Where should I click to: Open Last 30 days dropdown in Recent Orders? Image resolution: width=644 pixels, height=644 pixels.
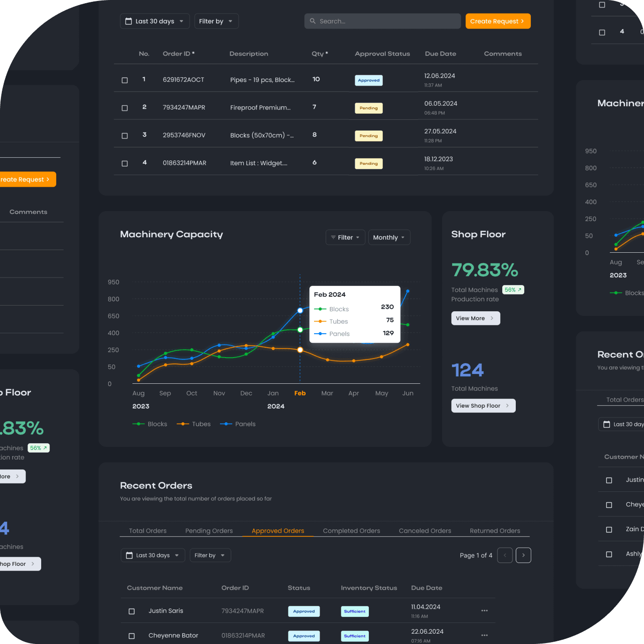click(x=153, y=556)
